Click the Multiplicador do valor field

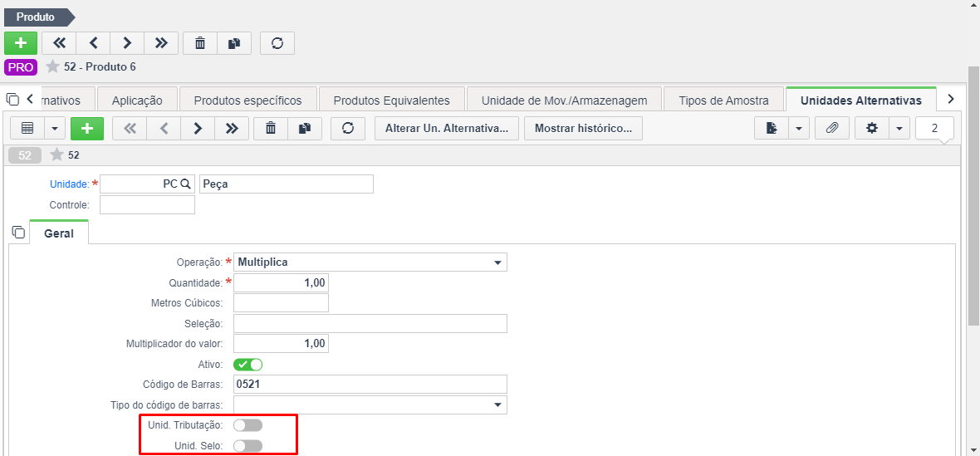281,344
